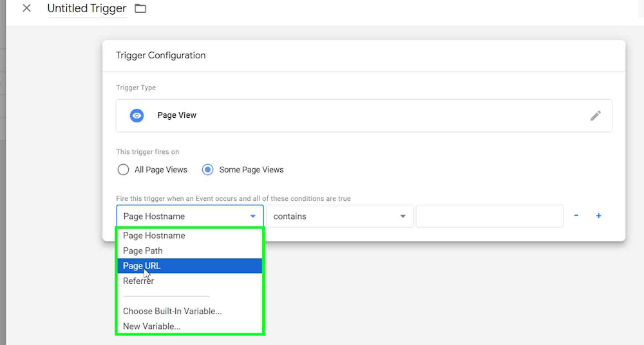Remove condition with the minus button
The height and width of the screenshot is (345, 644).
(576, 216)
